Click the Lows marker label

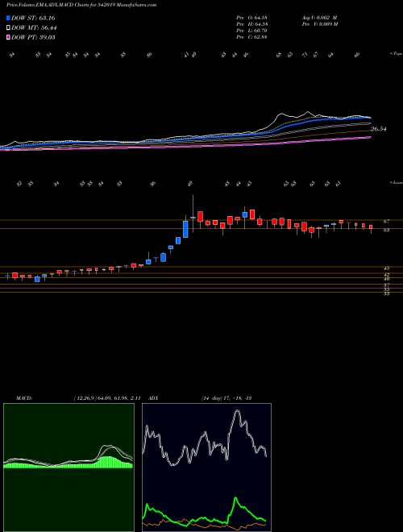point(396,182)
